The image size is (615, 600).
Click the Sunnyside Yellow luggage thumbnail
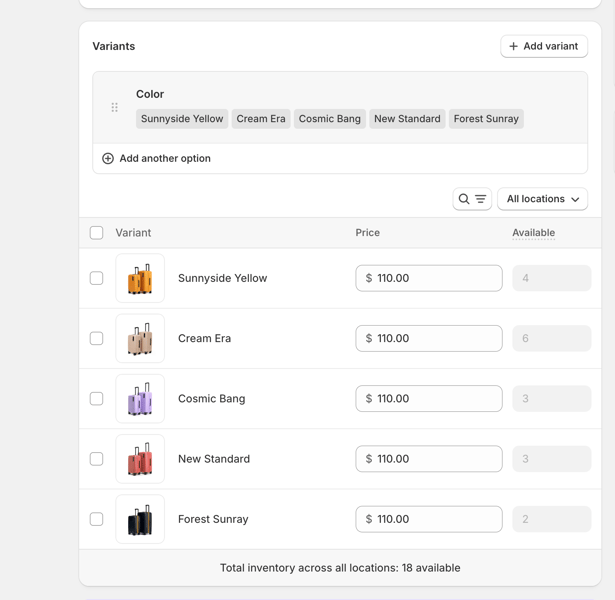tap(140, 278)
